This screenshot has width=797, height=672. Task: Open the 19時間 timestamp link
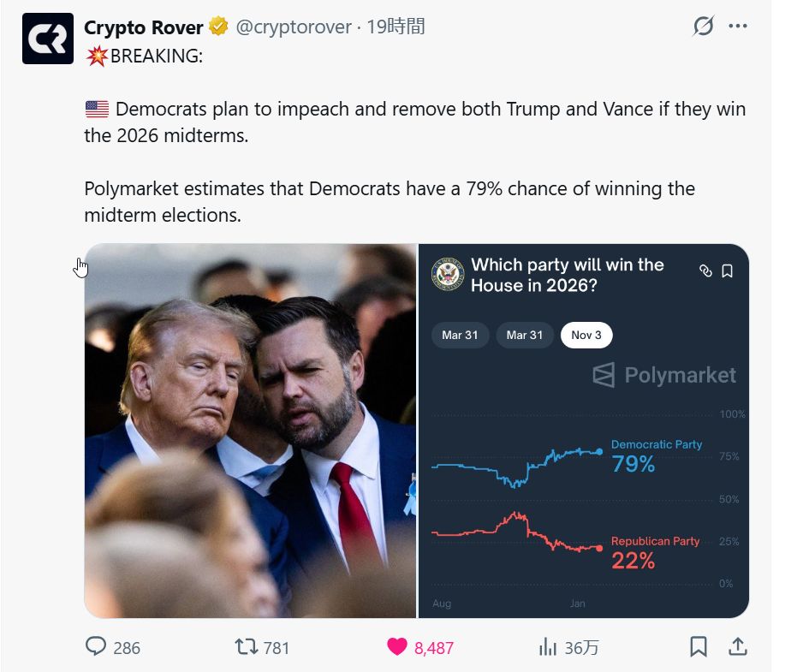pyautogui.click(x=396, y=27)
